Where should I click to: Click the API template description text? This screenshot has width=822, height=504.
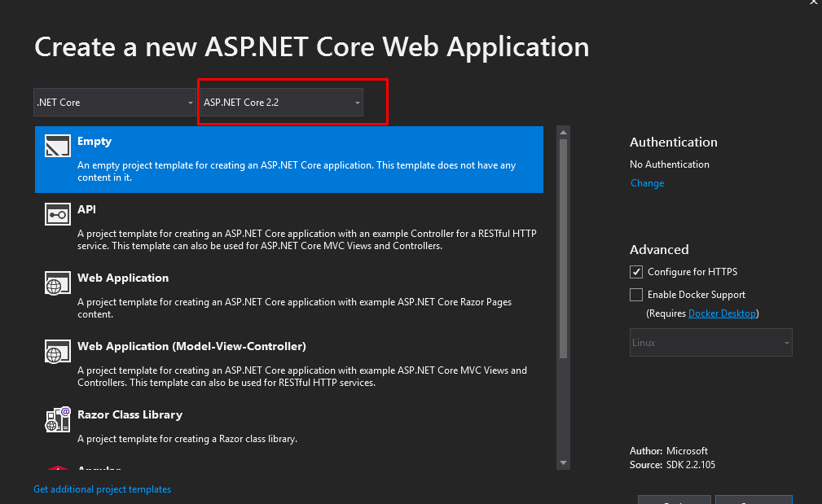(x=307, y=239)
